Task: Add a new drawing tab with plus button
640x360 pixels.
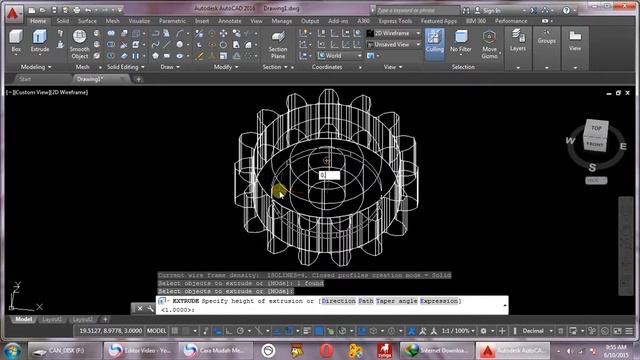Action: pyautogui.click(x=138, y=79)
